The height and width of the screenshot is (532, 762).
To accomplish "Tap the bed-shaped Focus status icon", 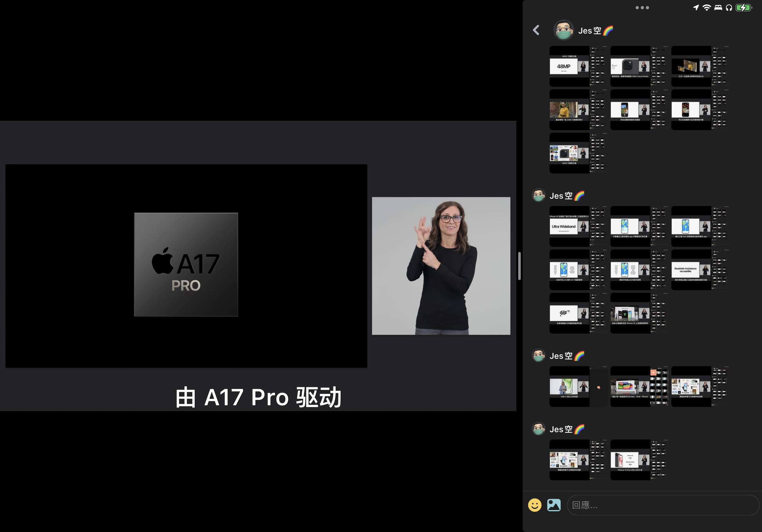I will coord(718,8).
